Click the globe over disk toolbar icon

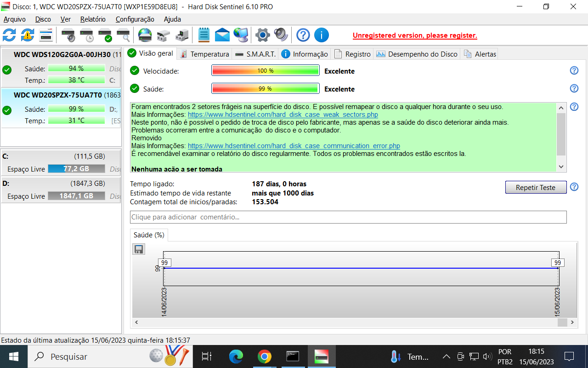pyautogui.click(x=145, y=34)
